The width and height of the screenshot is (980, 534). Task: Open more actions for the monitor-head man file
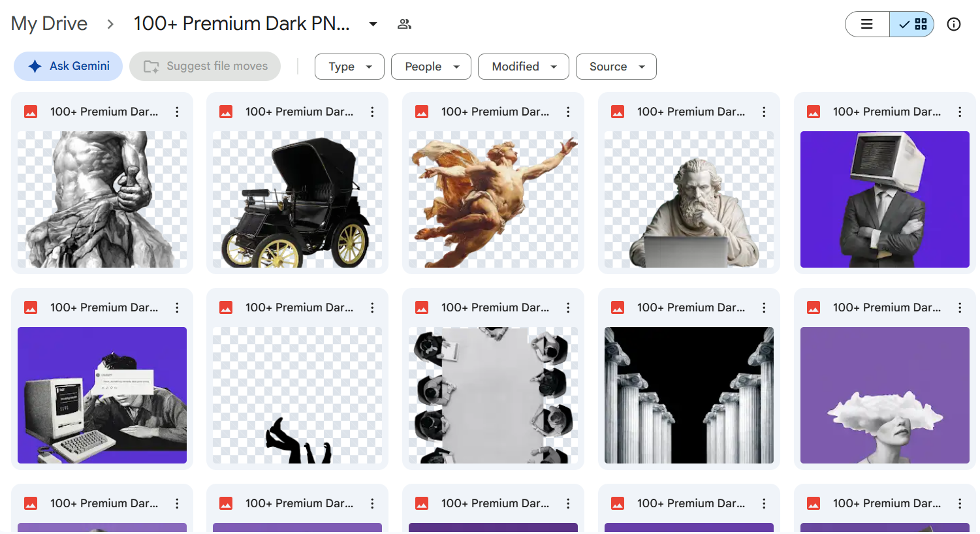click(x=960, y=112)
